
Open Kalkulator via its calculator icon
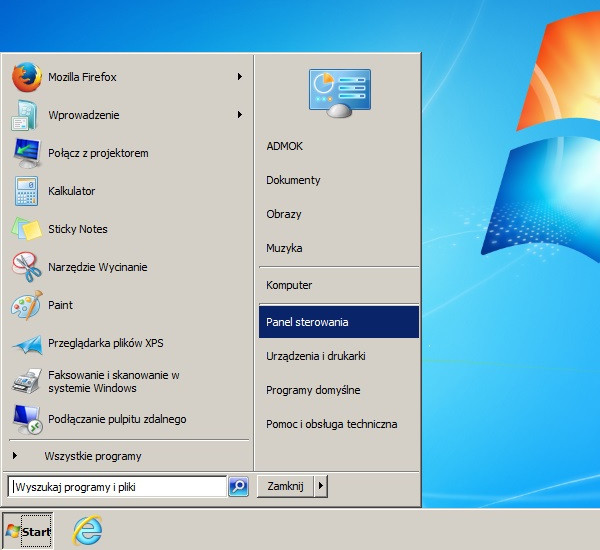point(26,191)
